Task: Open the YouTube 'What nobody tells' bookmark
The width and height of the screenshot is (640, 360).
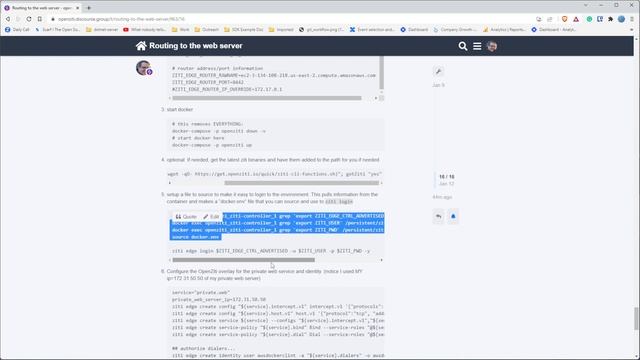Action: click(x=144, y=30)
